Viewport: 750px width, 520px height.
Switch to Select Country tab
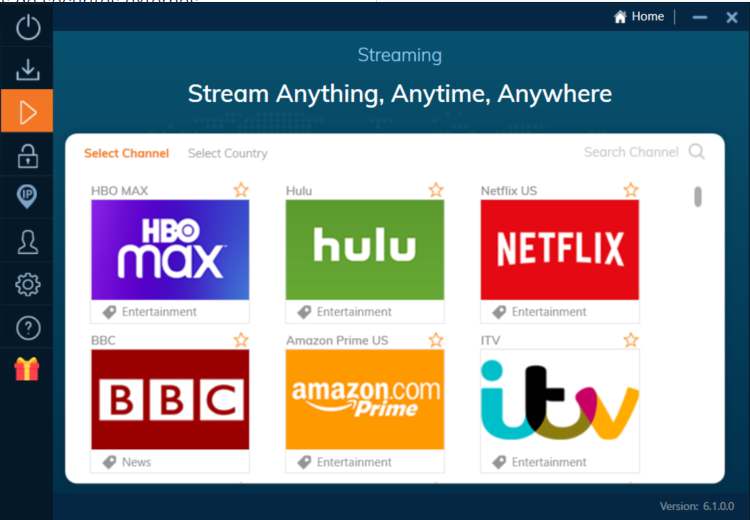coord(228,153)
